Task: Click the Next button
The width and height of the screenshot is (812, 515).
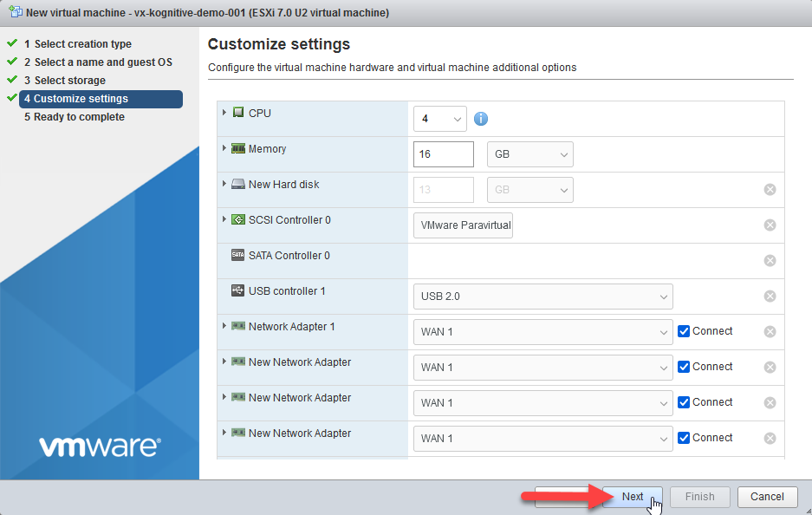Action: [632, 497]
